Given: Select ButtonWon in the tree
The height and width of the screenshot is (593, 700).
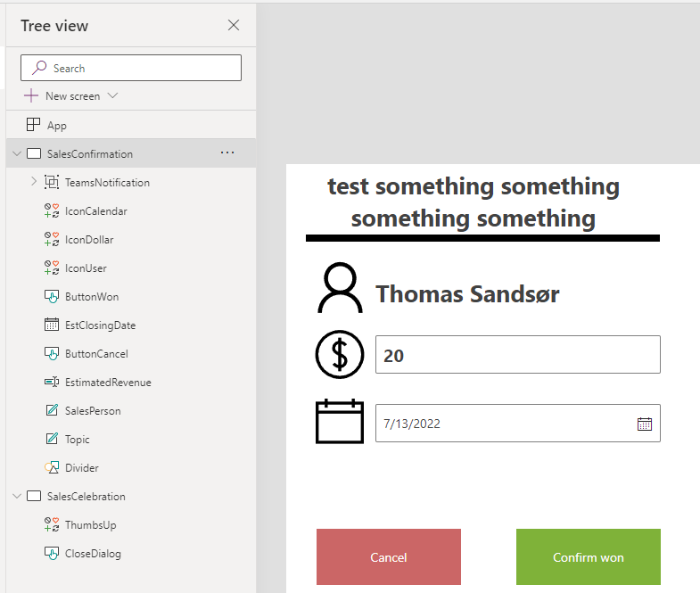Looking at the screenshot, I should tap(91, 297).
